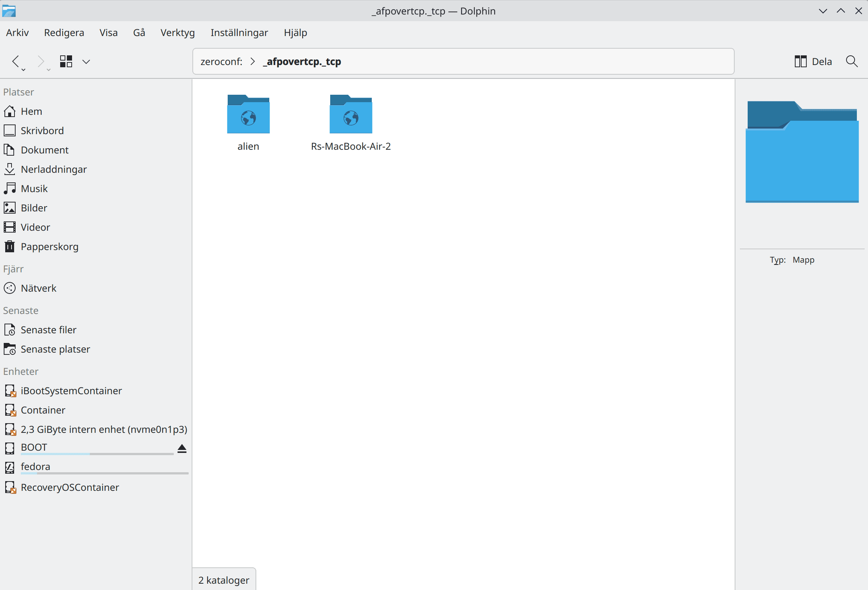Open the Nerladdningar downloads place
This screenshot has width=868, height=590.
pos(53,169)
